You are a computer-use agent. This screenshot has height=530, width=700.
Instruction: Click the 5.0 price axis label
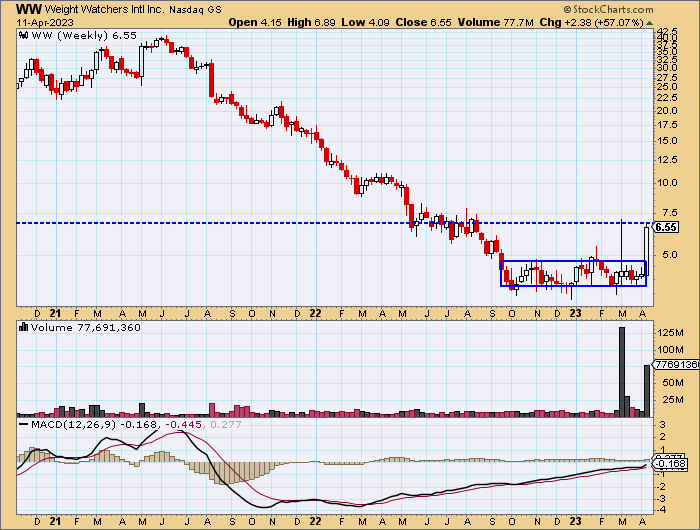tap(669, 255)
